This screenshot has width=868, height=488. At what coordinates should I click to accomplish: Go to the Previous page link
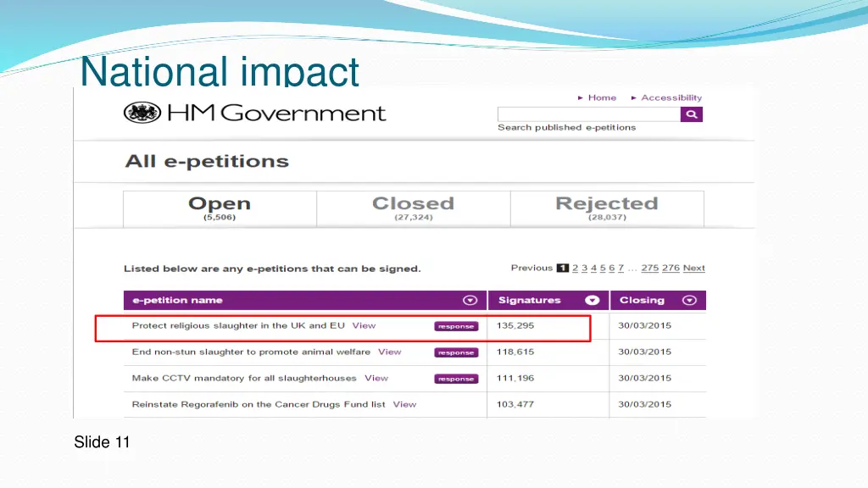click(531, 268)
